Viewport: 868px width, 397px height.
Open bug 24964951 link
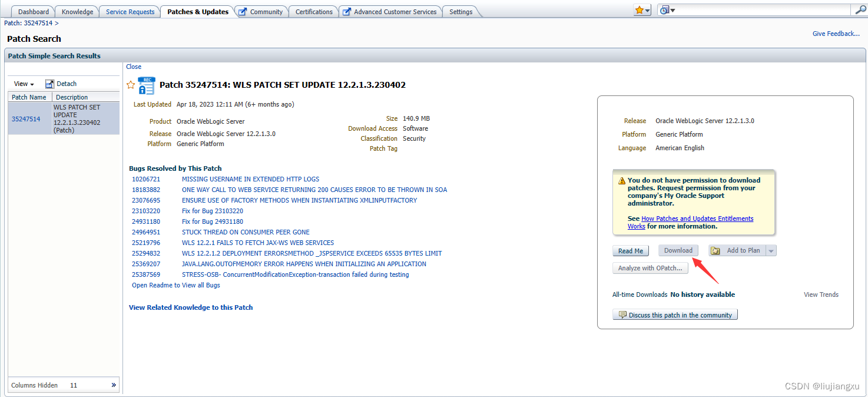pos(146,232)
